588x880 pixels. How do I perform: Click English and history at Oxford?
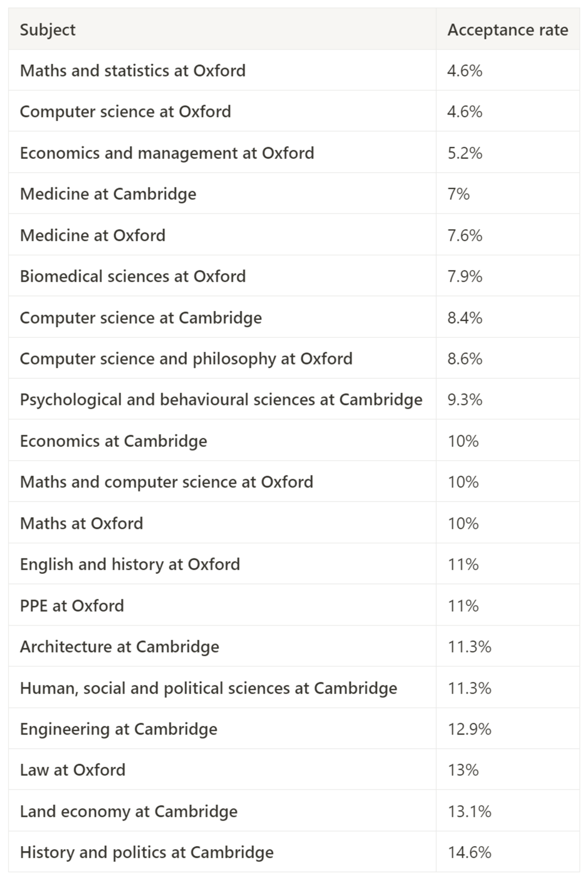pyautogui.click(x=130, y=564)
